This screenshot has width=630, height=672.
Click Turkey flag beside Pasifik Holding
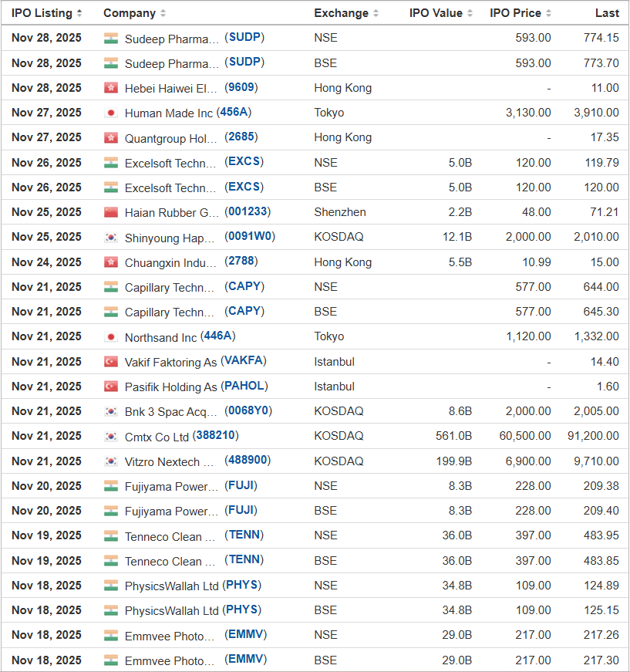coord(111,387)
